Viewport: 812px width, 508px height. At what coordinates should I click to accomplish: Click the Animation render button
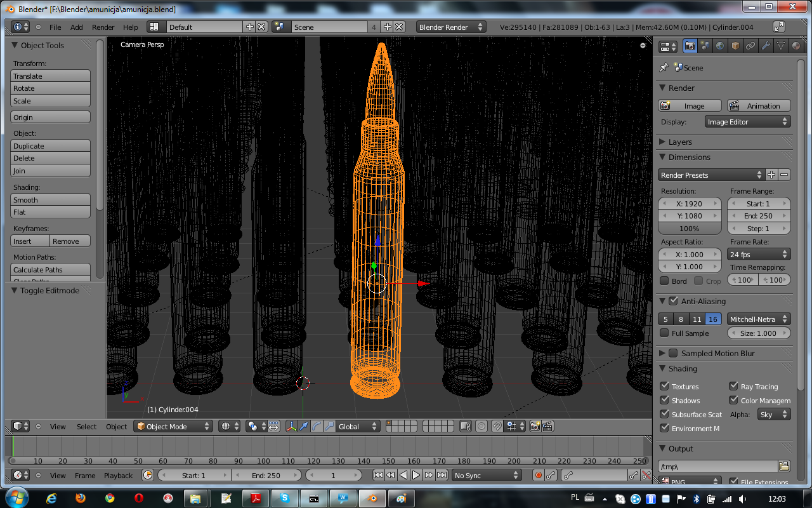759,106
